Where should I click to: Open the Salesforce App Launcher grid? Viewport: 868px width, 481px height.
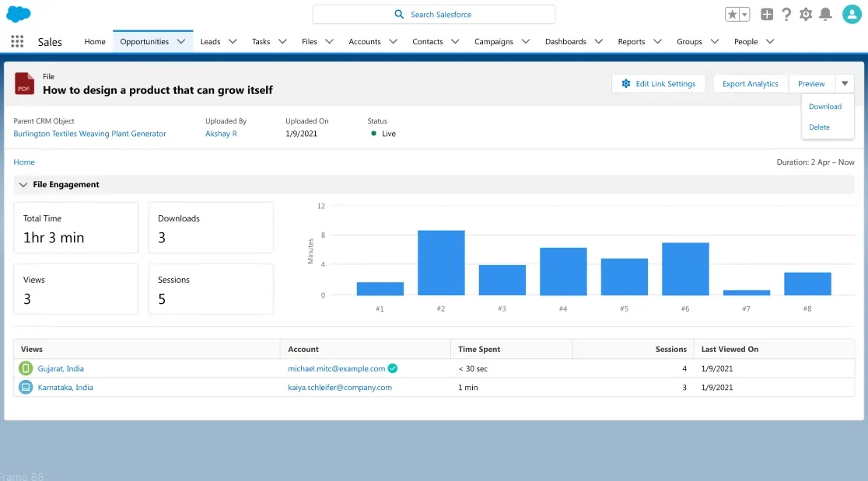click(17, 40)
